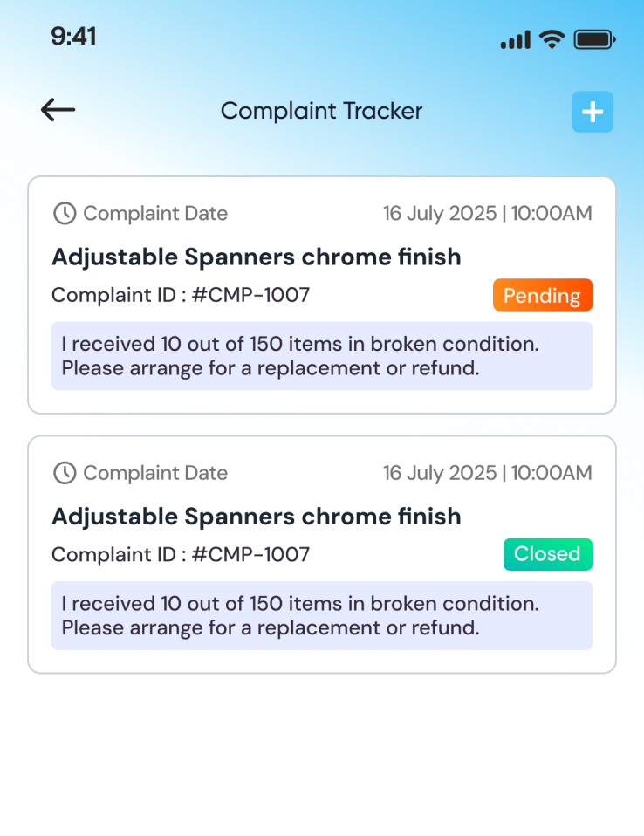Viewport: 644px width, 836px height.
Task: Tap the Wi-Fi status icon
Action: point(552,38)
